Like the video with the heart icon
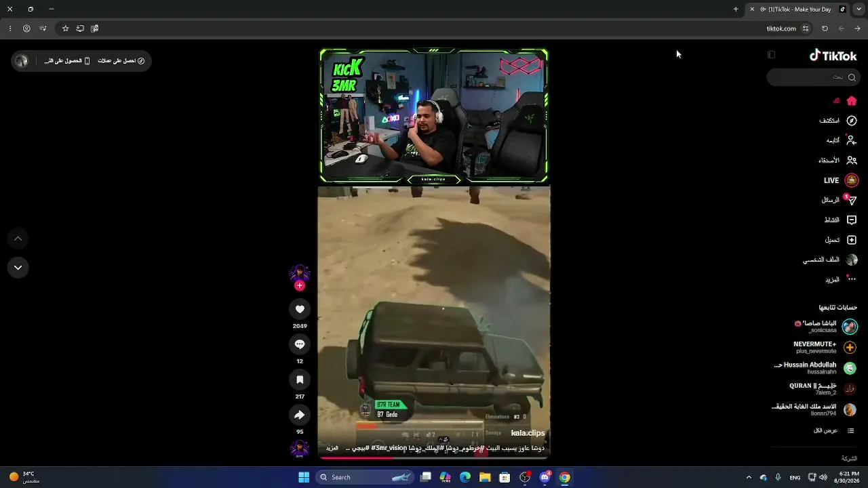The width and height of the screenshot is (868, 488). tap(300, 309)
